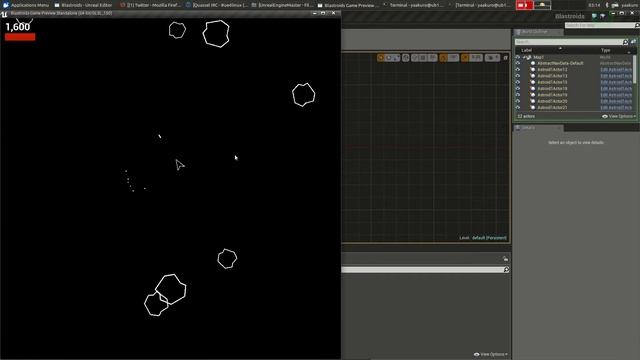Switch to UnrealEngineMaster file manager taskbar item
Viewport: 640px width, 360px height.
[x=282, y=5]
